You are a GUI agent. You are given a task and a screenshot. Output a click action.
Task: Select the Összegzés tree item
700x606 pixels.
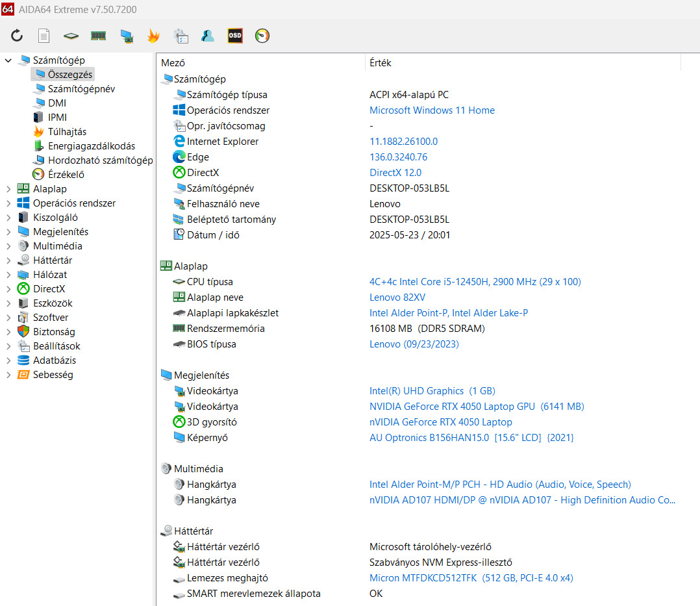click(70, 75)
